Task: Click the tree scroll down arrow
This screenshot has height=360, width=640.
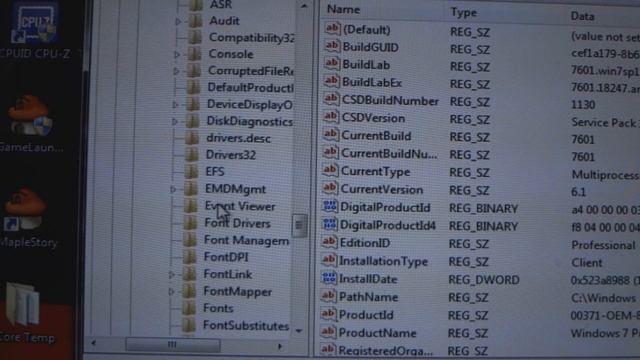Action: click(299, 331)
